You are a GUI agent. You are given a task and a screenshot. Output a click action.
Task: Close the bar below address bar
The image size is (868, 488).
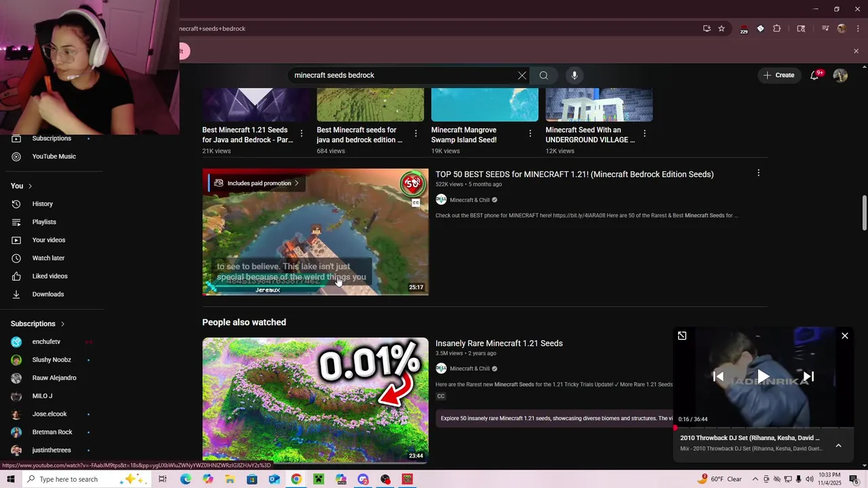point(856,51)
